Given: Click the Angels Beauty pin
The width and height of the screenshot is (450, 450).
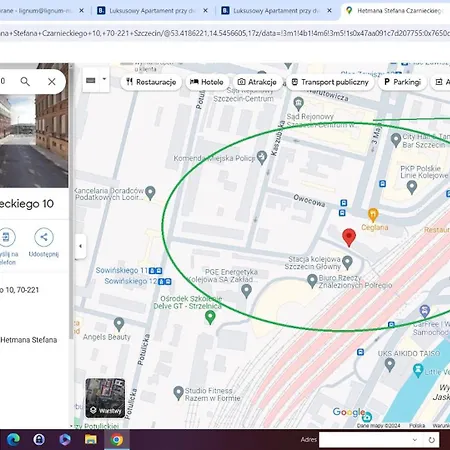Looking at the screenshot, I should click(x=119, y=324).
